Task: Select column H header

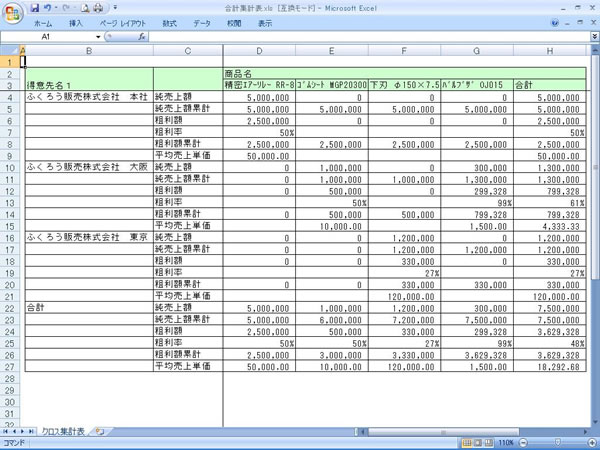Action: pyautogui.click(x=549, y=51)
